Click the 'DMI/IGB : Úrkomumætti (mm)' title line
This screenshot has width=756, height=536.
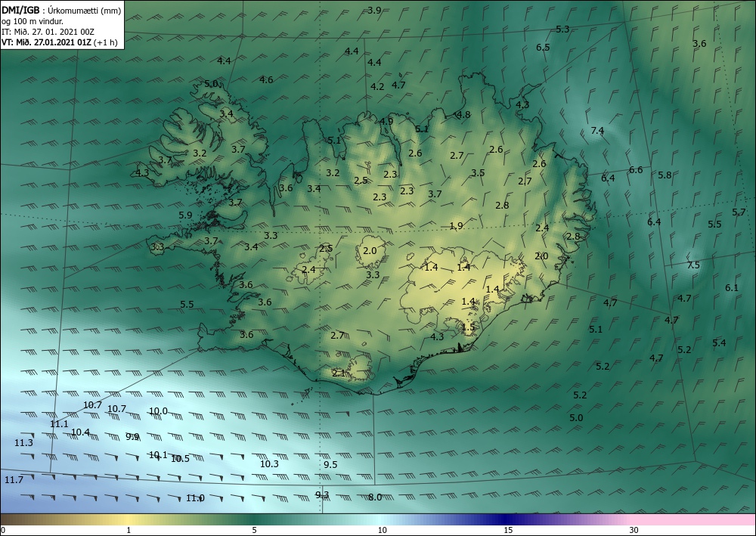click(61, 11)
